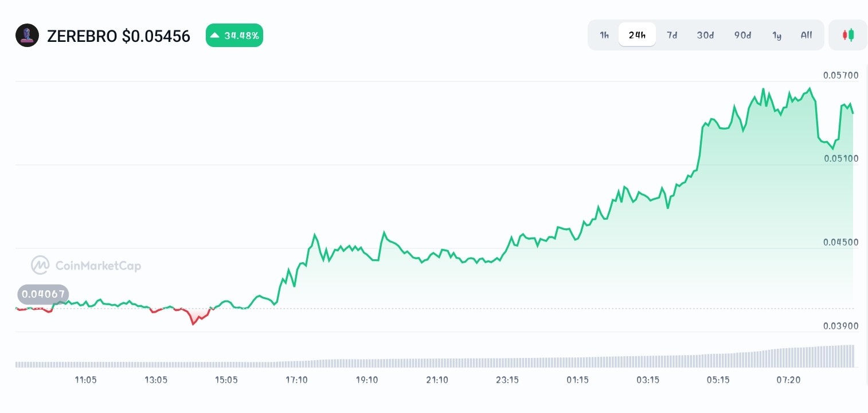Switch to candlestick chart view
Screen dimensions: 868x413
pyautogui.click(x=848, y=35)
